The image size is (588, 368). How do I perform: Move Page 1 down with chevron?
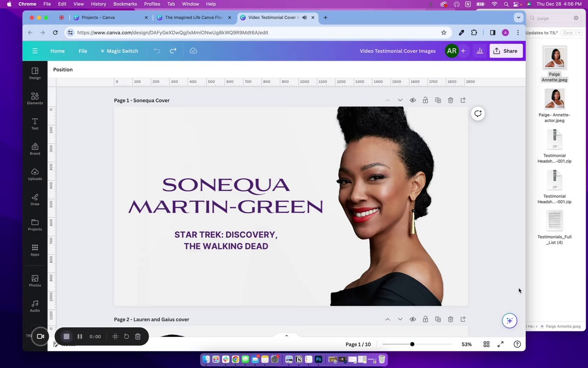400,100
